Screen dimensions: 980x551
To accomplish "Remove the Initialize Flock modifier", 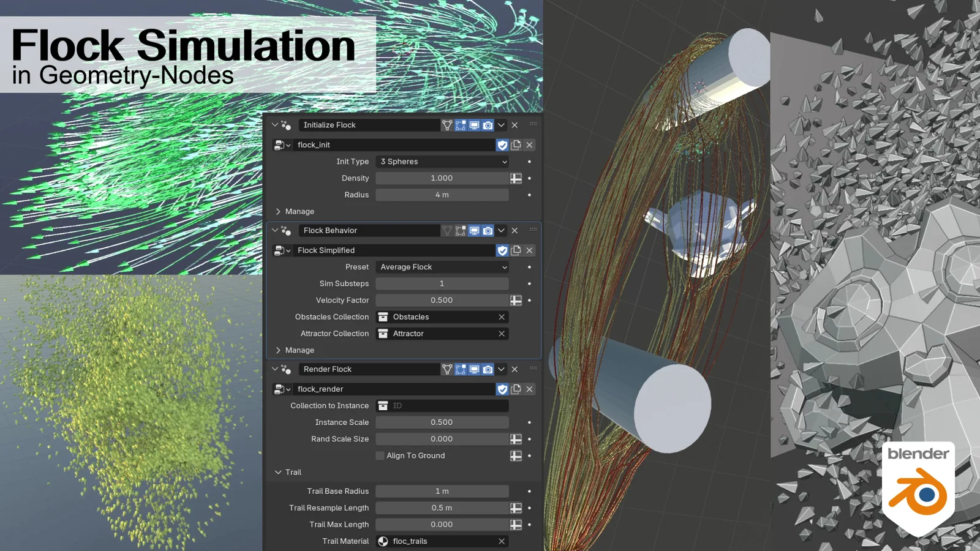I will click(514, 125).
